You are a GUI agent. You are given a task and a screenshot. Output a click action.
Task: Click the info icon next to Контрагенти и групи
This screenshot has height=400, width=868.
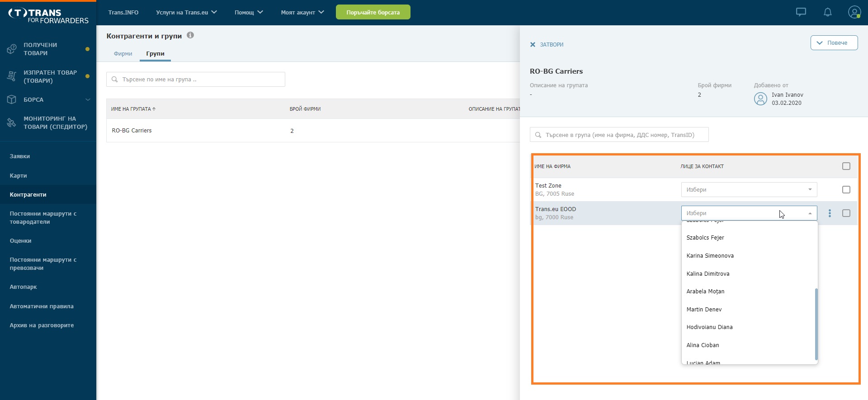click(190, 35)
